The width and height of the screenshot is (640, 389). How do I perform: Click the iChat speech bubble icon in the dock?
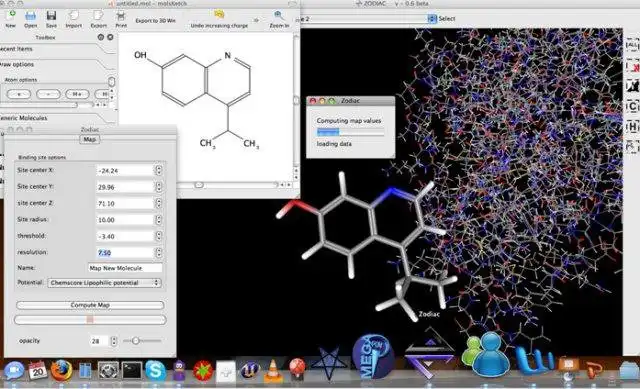[14, 371]
